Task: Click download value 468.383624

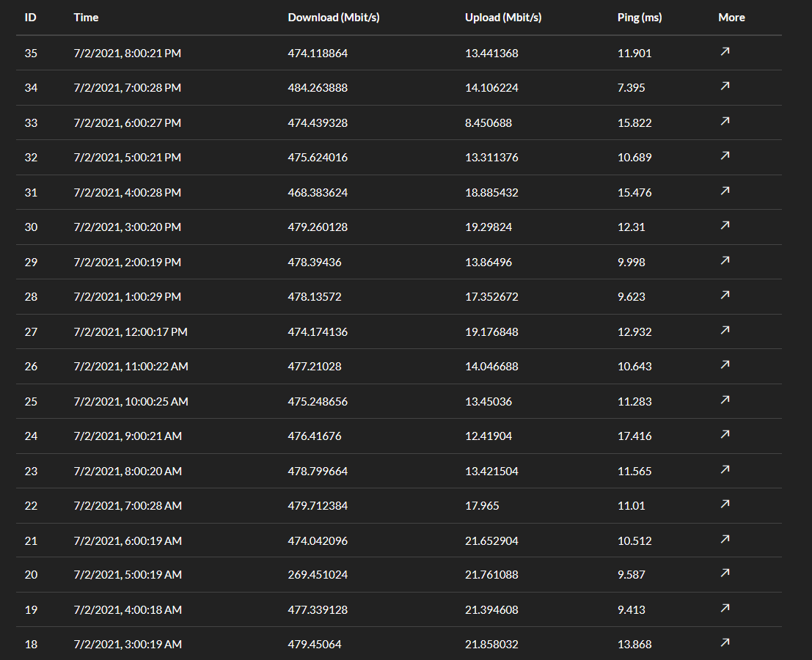Action: 318,193
